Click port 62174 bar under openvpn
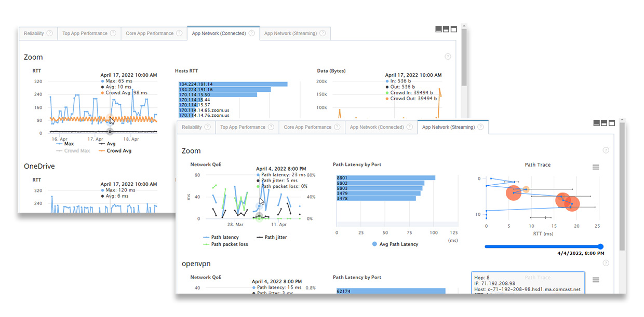This screenshot has width=644, height=317. click(391, 291)
